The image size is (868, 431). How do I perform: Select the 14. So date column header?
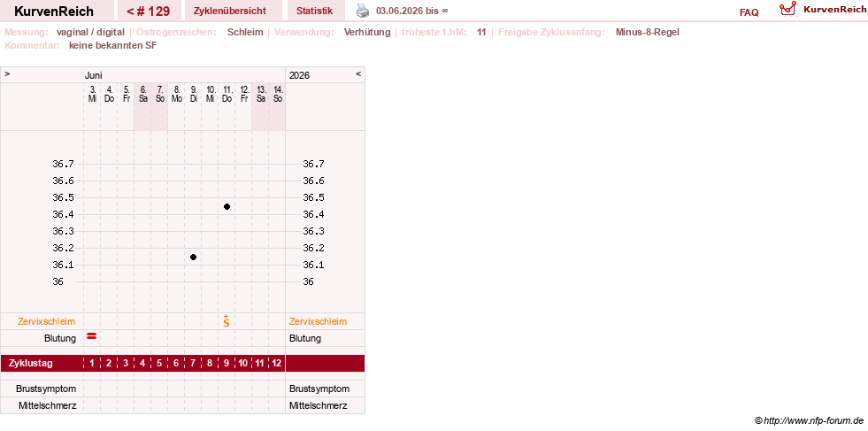278,94
